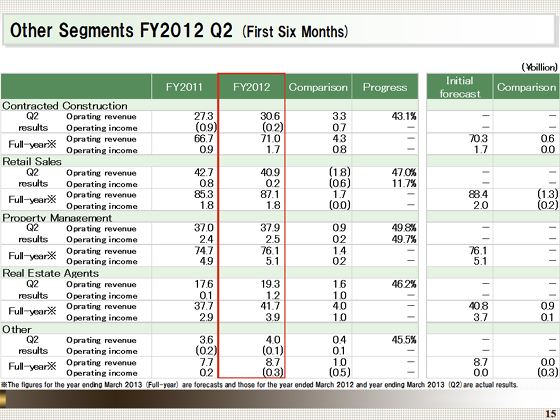560x420 pixels.
Task: Click the Comparison header beside Initial forecast
Action: (526, 87)
